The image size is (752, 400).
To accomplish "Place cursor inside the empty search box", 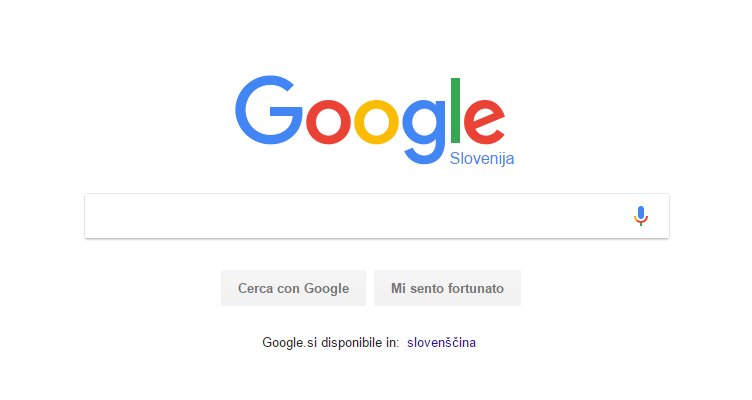I will pos(376,216).
